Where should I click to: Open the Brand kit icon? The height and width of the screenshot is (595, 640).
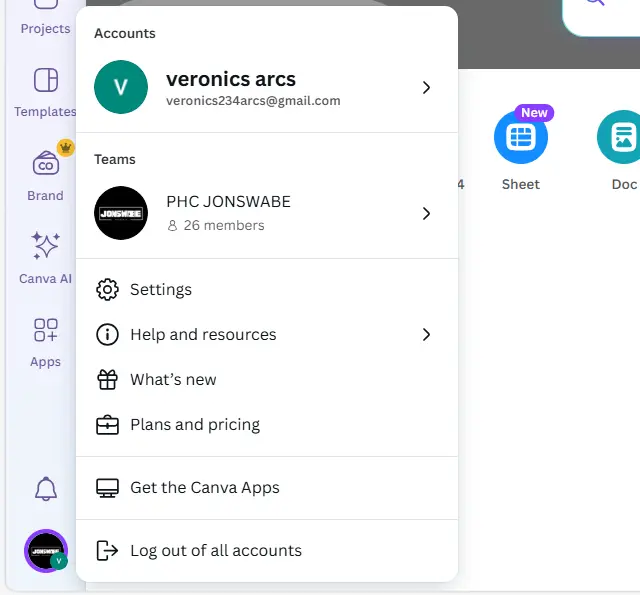coord(46,163)
